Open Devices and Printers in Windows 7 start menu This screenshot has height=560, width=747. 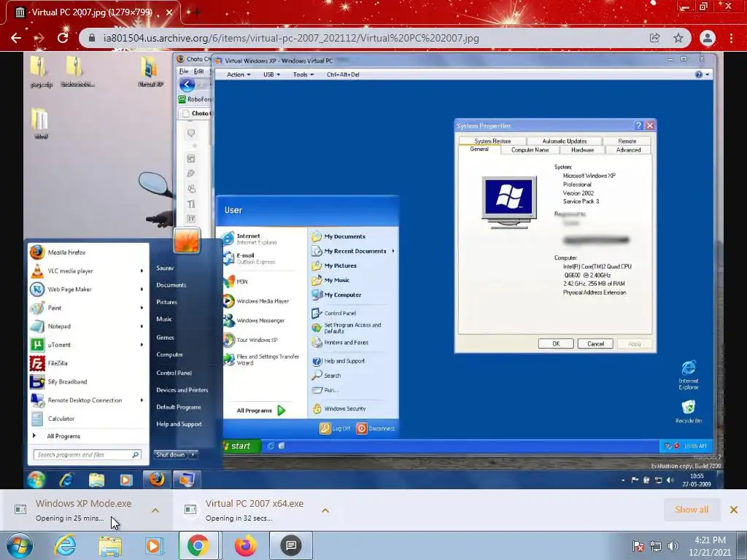[x=182, y=390]
